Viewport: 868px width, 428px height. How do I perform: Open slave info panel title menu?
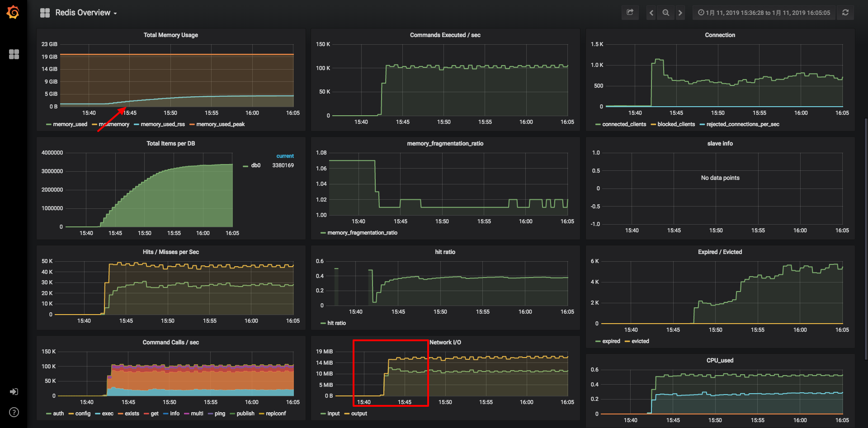click(720, 143)
